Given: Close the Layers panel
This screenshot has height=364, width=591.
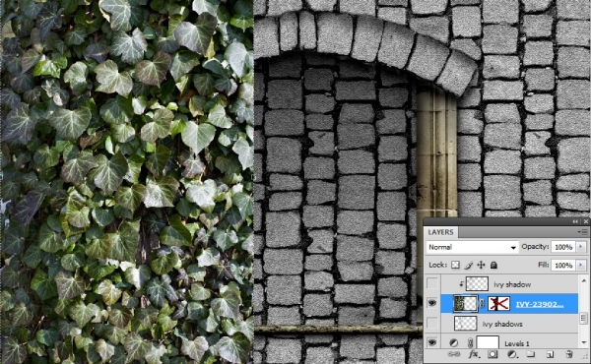Looking at the screenshot, I should click(x=586, y=221).
